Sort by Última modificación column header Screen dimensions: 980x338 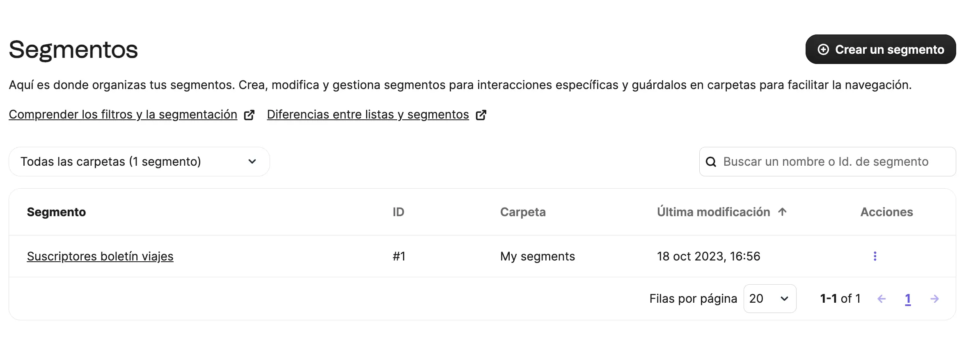pos(713,212)
